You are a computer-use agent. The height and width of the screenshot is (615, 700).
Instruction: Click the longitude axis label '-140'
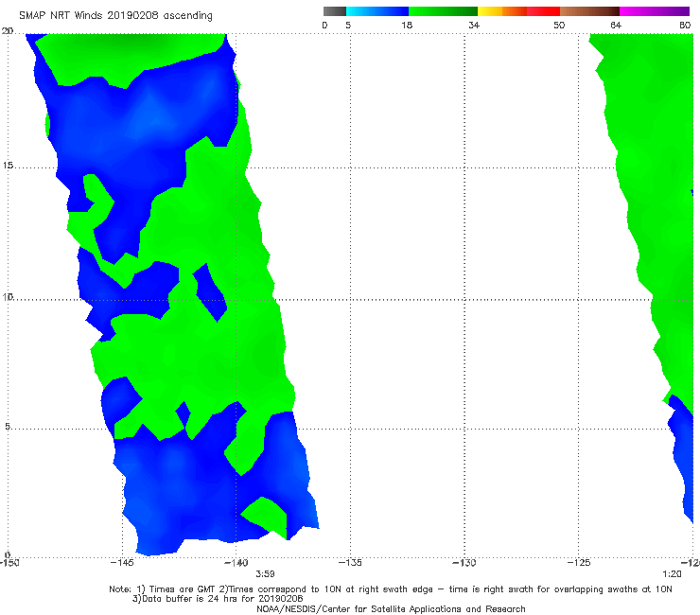tap(236, 562)
